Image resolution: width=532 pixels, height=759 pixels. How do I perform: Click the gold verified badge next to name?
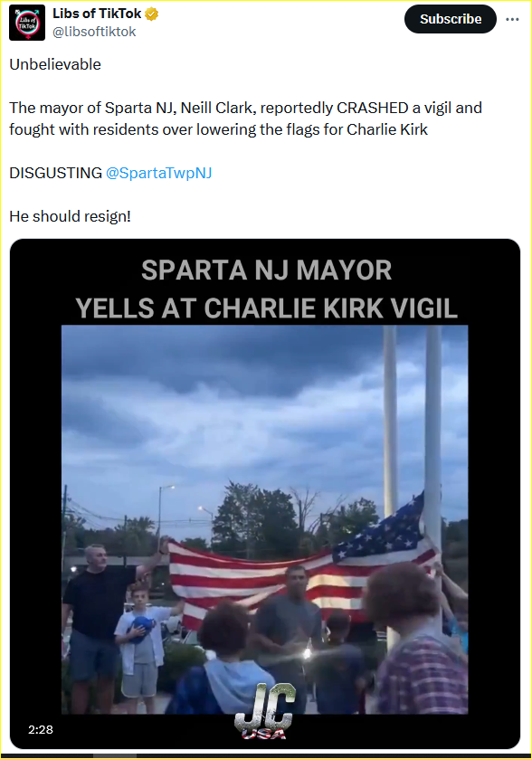click(x=151, y=14)
